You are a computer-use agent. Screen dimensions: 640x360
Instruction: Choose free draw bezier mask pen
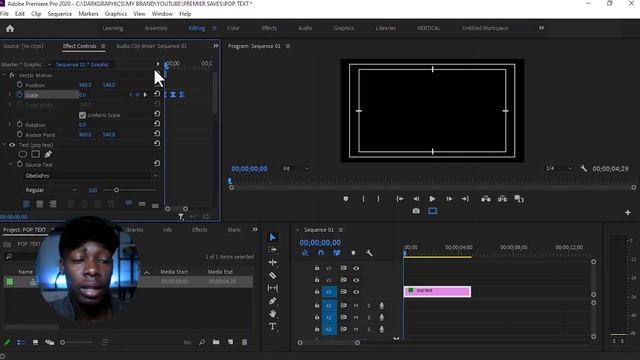point(48,154)
